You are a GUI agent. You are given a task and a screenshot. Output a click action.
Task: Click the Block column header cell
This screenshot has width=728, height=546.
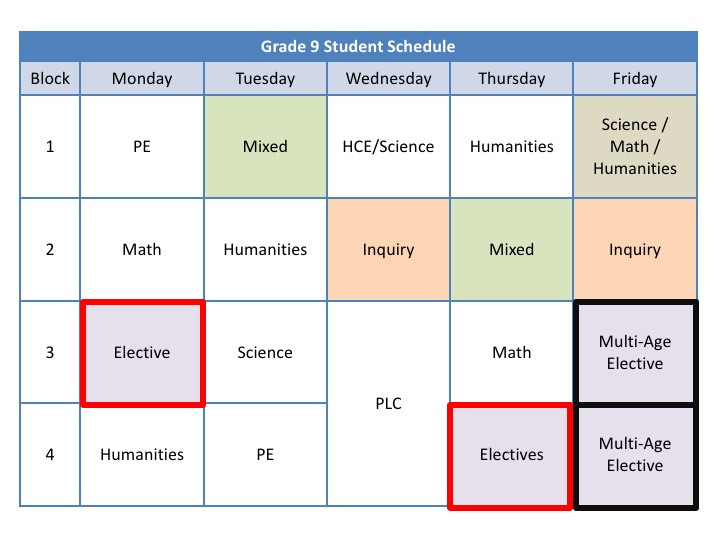click(50, 79)
